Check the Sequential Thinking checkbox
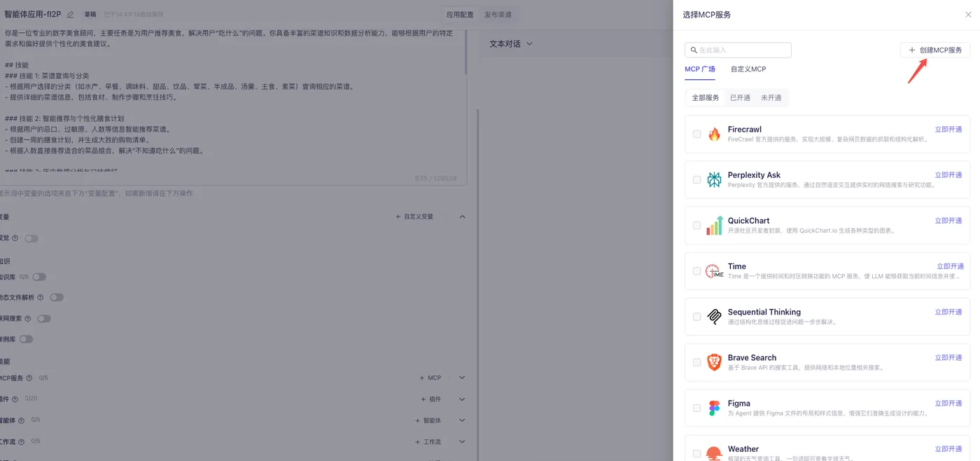980x461 pixels. 696,317
